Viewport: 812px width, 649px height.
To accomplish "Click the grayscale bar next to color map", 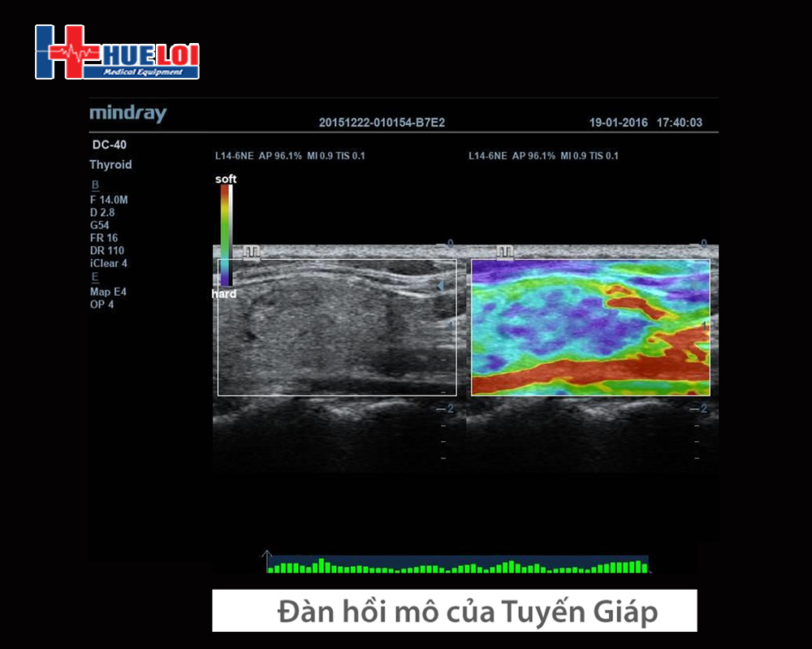I will click(x=231, y=234).
